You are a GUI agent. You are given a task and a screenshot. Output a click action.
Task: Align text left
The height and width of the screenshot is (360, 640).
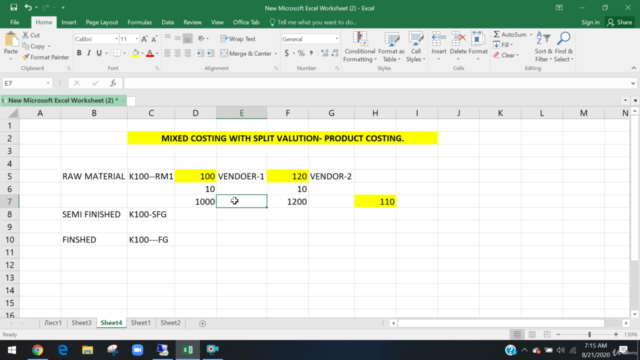(x=168, y=53)
